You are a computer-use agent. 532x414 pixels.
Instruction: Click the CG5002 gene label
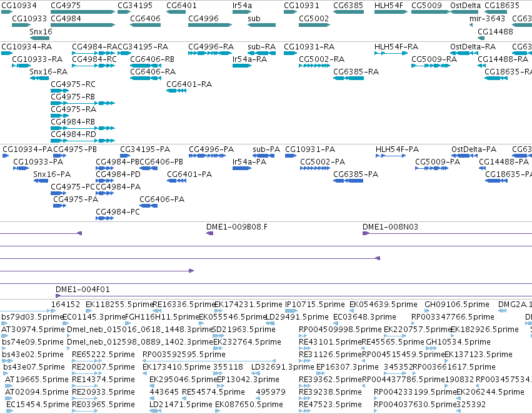coord(314,18)
